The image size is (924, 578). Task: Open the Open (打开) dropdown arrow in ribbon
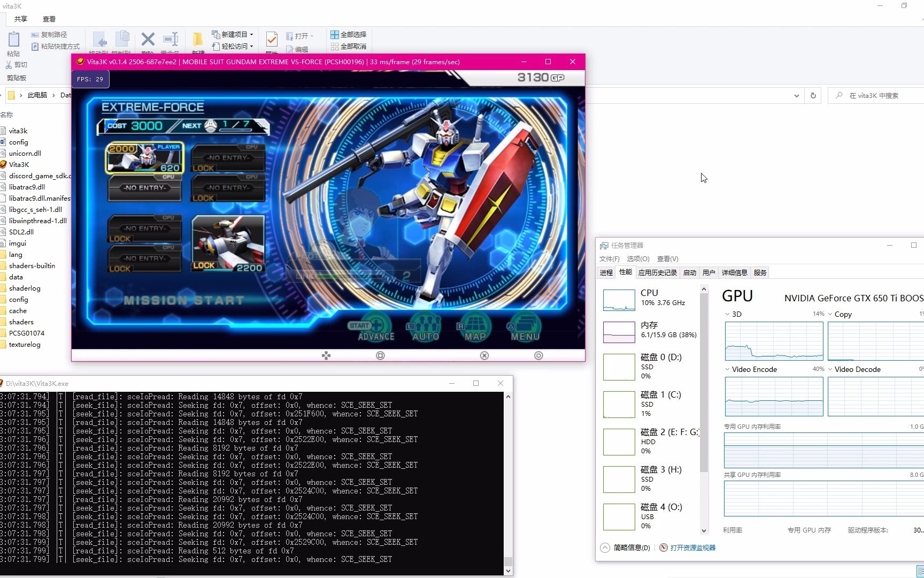(312, 36)
